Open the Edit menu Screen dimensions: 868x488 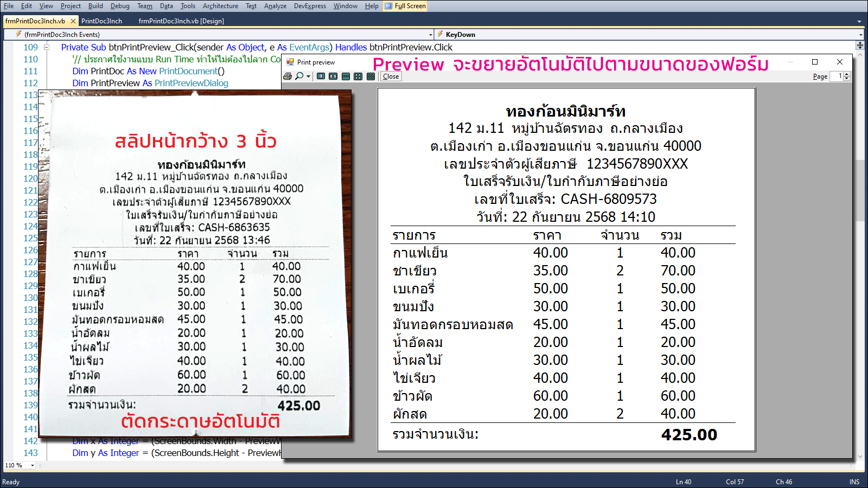click(27, 6)
